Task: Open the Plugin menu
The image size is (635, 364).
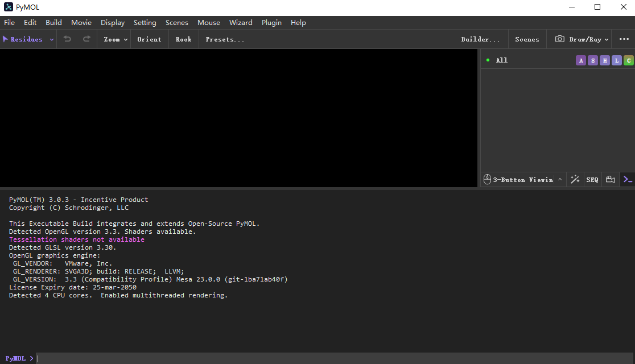Action: (x=271, y=23)
